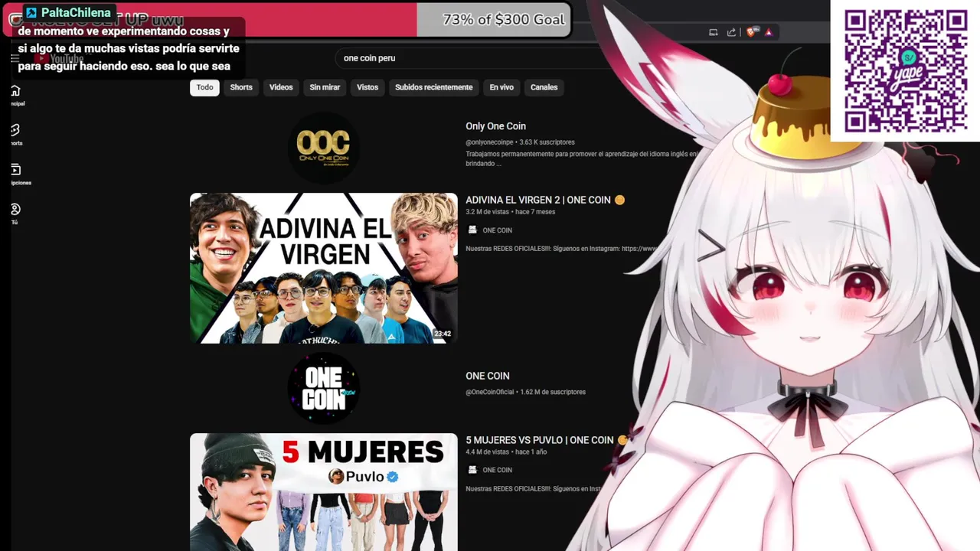Click Only One Coin channel description text
Image resolution: width=980 pixels, height=551 pixels.
(582, 158)
